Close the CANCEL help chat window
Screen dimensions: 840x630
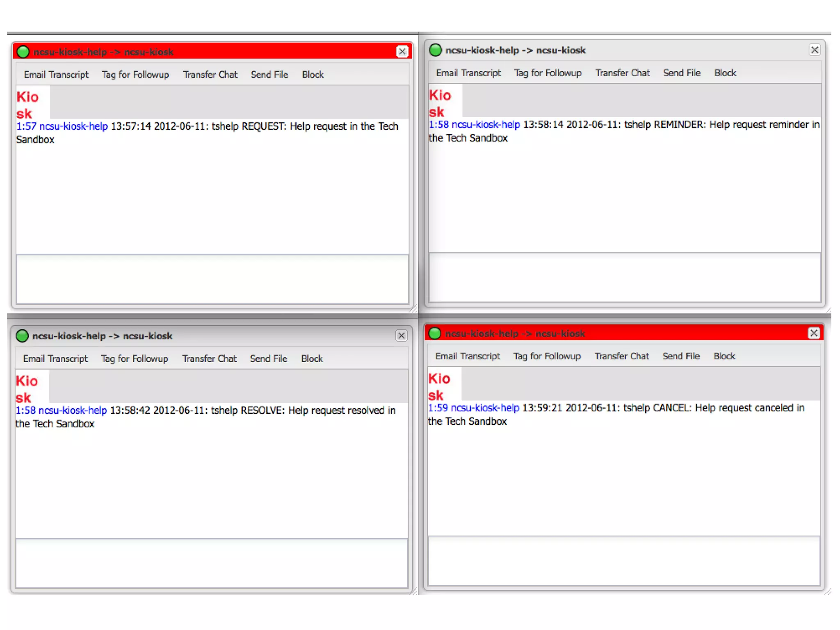tap(814, 333)
